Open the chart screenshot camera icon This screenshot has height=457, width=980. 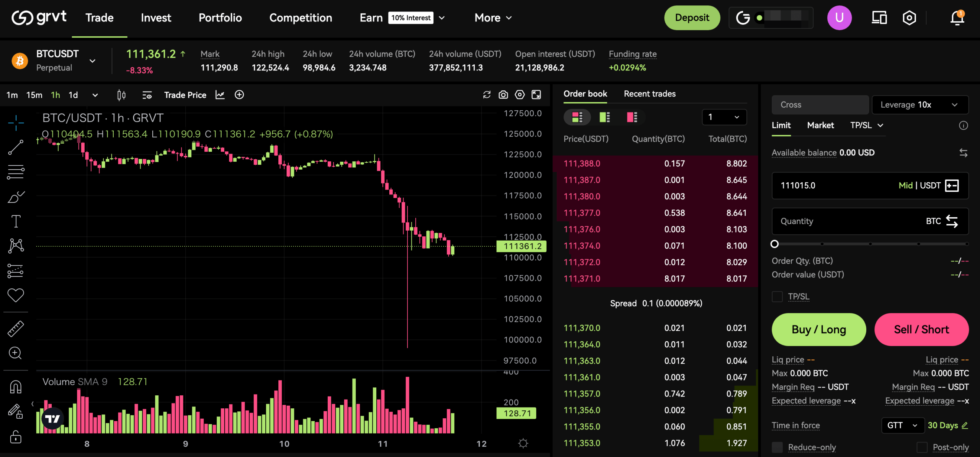tap(503, 95)
